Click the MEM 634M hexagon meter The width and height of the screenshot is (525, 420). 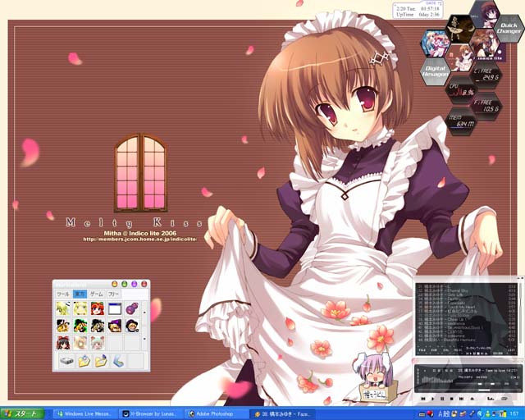[461, 121]
